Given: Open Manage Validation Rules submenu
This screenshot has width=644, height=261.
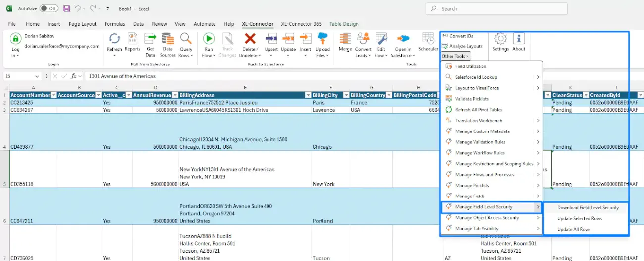Looking at the screenshot, I should pos(492,142).
